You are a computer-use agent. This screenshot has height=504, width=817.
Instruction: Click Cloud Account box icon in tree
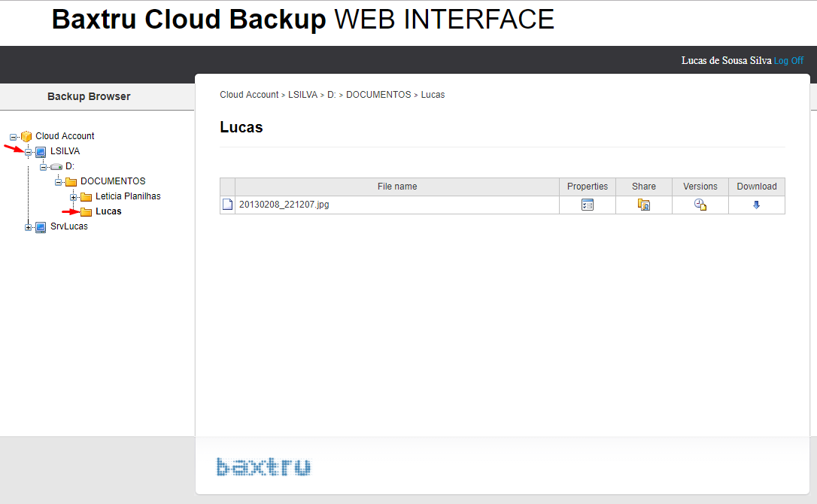pyautogui.click(x=26, y=137)
